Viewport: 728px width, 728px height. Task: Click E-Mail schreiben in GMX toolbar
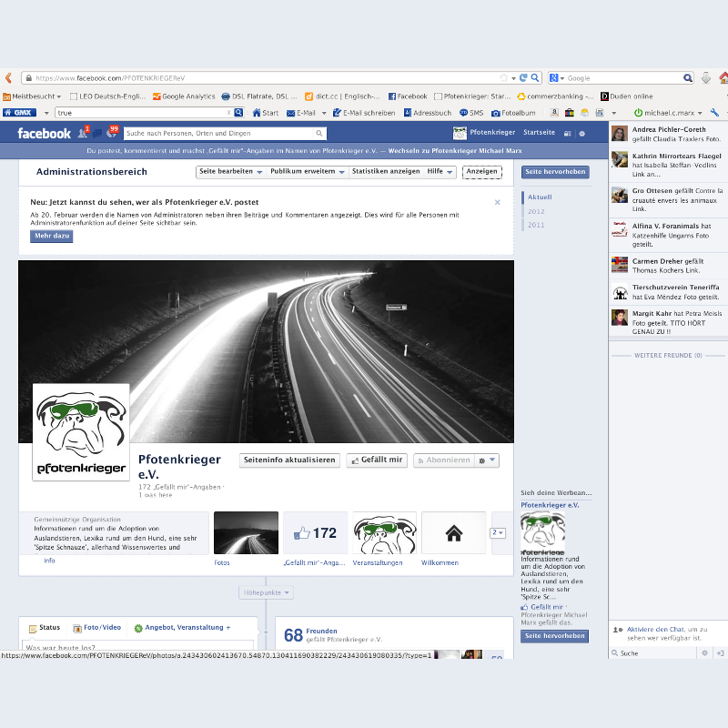[364, 113]
